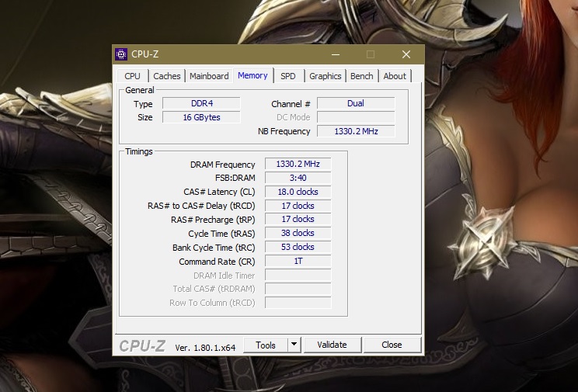Click Command Rate value 1T
This screenshot has width=578, height=392.
point(298,262)
